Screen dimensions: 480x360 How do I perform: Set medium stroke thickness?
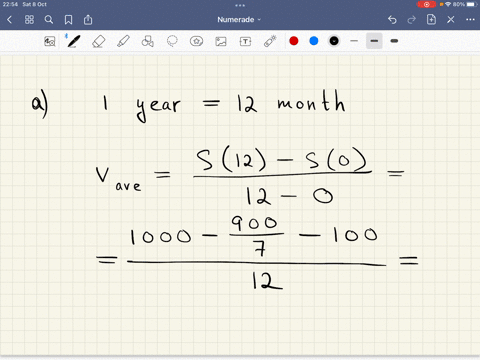point(374,41)
